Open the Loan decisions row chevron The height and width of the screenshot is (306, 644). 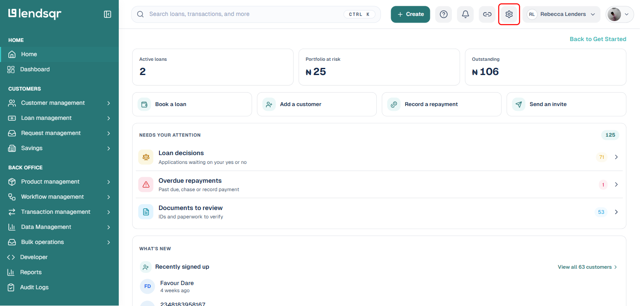(616, 157)
